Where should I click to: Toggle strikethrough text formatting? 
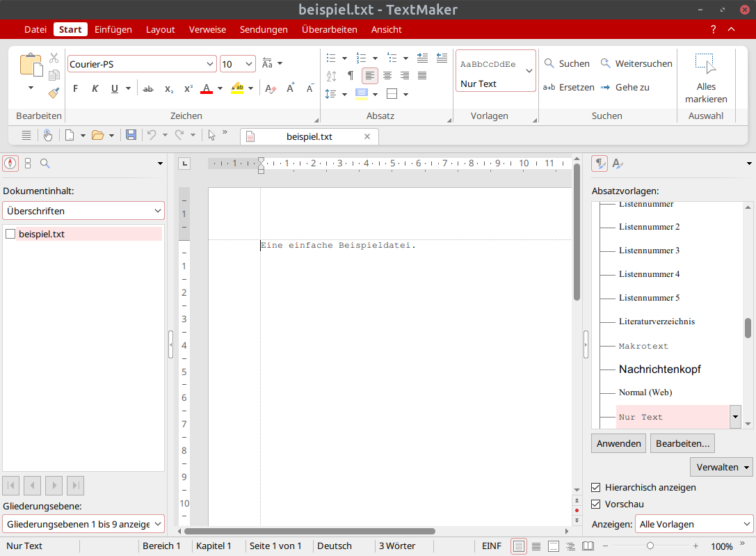coord(148,89)
